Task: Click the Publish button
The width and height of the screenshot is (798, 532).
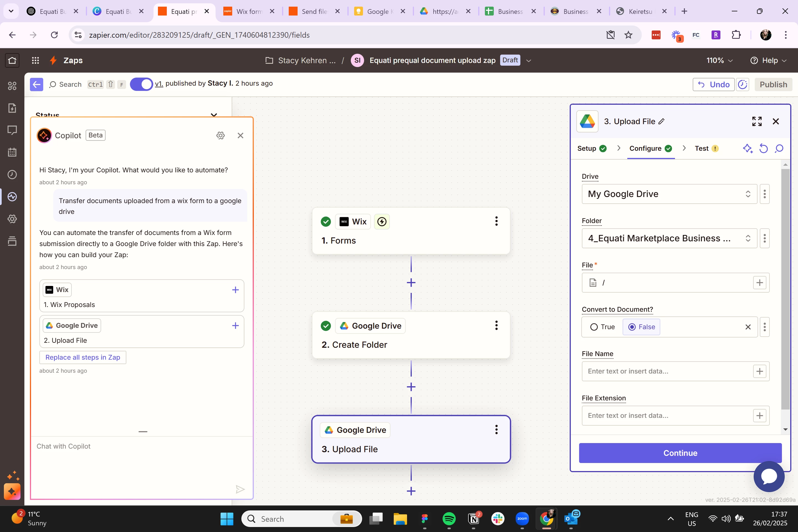Action: [773, 84]
